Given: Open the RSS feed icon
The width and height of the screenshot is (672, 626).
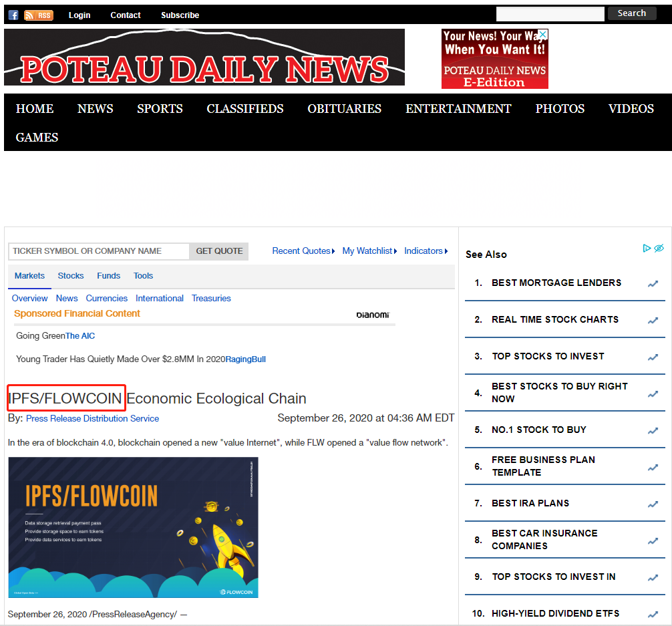Looking at the screenshot, I should 39,15.
